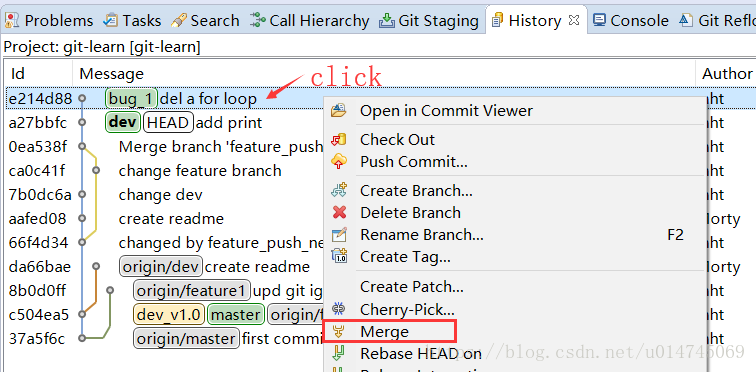Screen dimensions: 756x372
Task: Select commit id e214d88
Action: pos(40,99)
